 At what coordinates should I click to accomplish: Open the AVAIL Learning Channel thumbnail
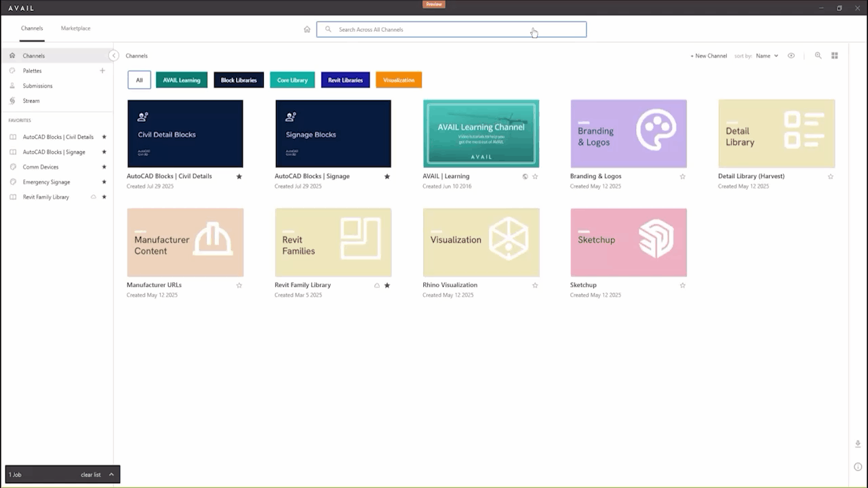(x=481, y=134)
